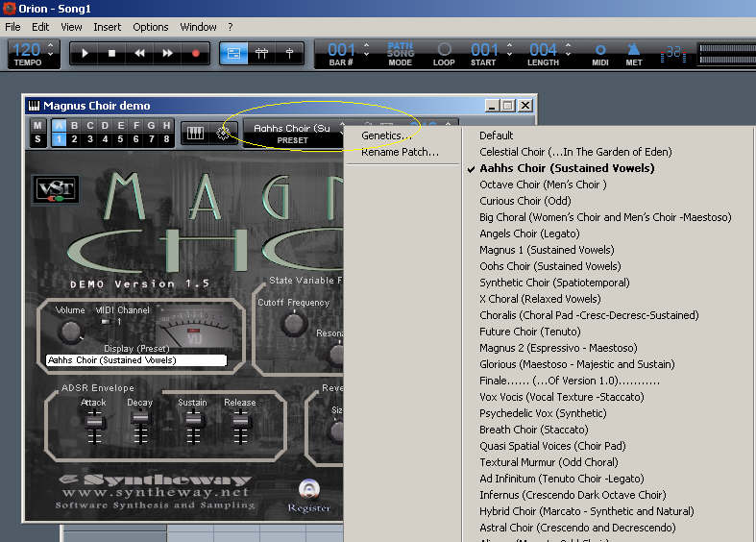Stop playback with the Stop button
The width and height of the screenshot is (756, 542).
pos(111,53)
